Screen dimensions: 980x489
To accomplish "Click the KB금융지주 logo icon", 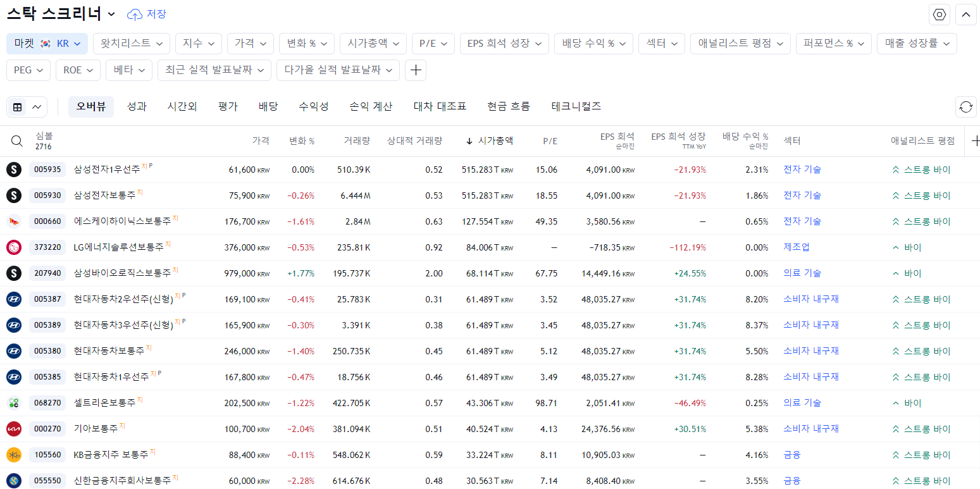I will point(14,455).
